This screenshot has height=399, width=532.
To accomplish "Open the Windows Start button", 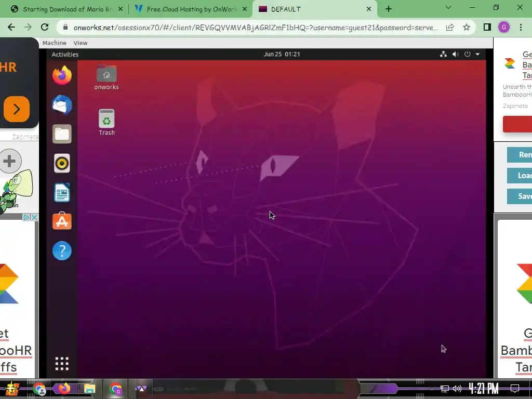I will (x=12, y=389).
